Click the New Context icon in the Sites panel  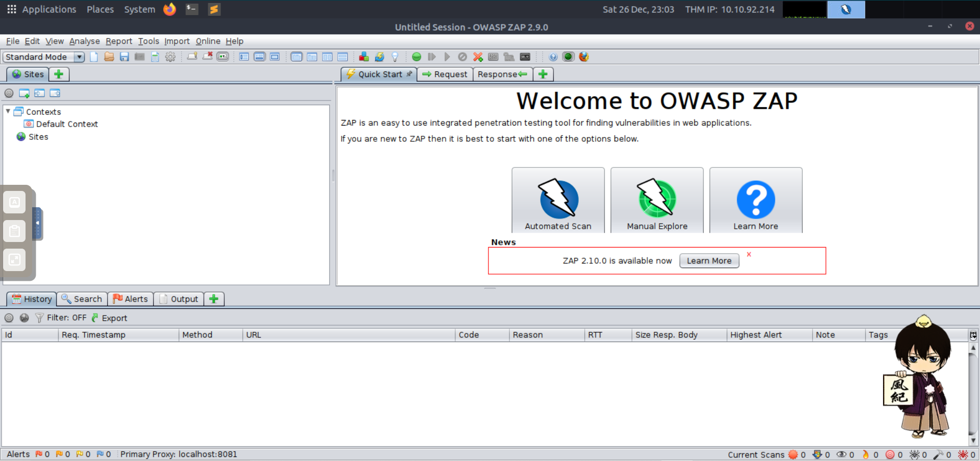(x=24, y=93)
